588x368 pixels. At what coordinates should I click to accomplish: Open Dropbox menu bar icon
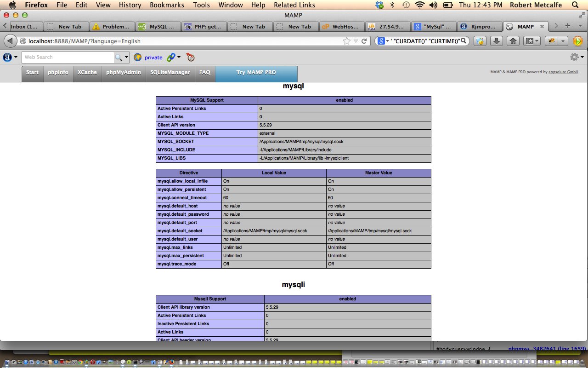point(379,5)
